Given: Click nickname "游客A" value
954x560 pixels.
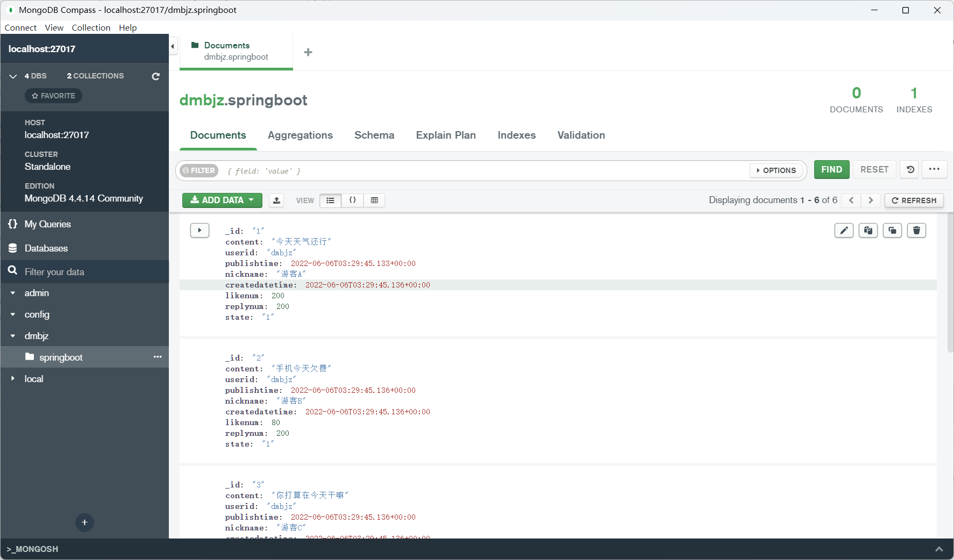Looking at the screenshot, I should click(x=291, y=274).
